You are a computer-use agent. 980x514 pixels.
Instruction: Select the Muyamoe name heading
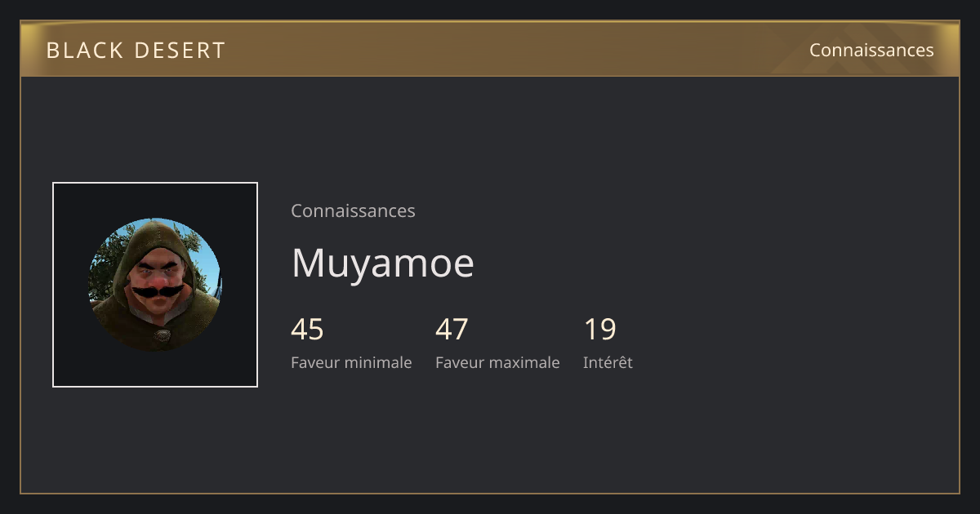click(x=382, y=263)
